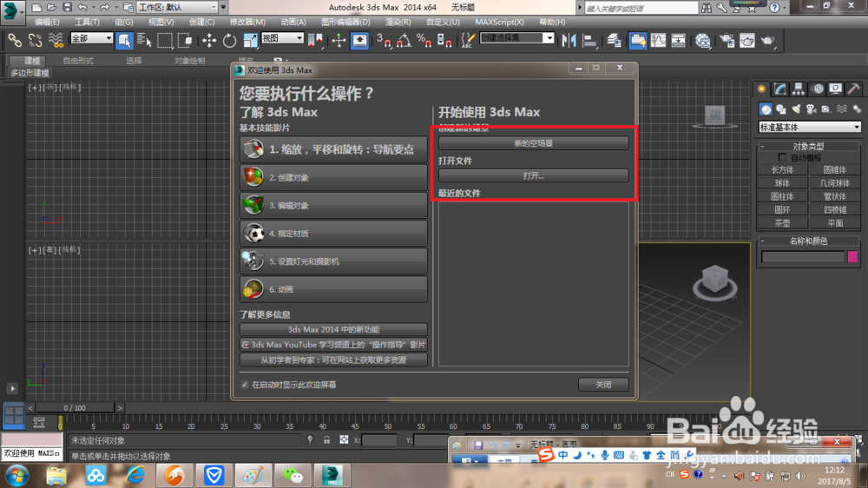Toggle the 3D Snaps button

(383, 41)
